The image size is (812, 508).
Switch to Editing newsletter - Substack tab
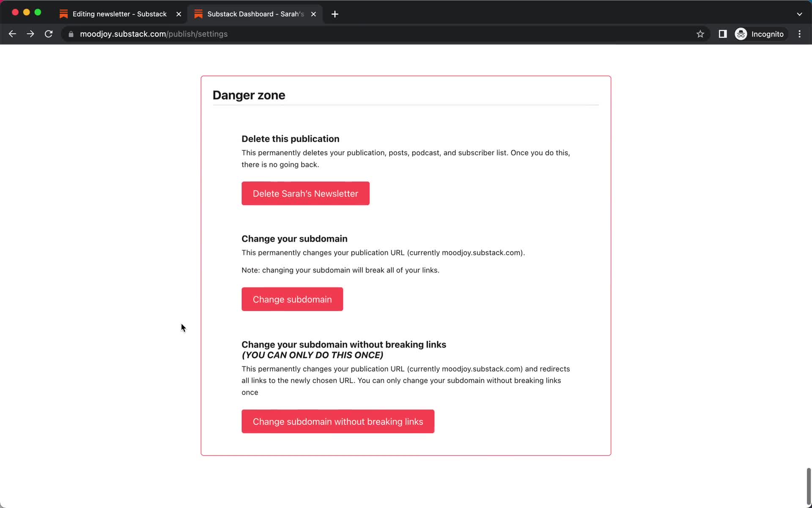(x=120, y=14)
